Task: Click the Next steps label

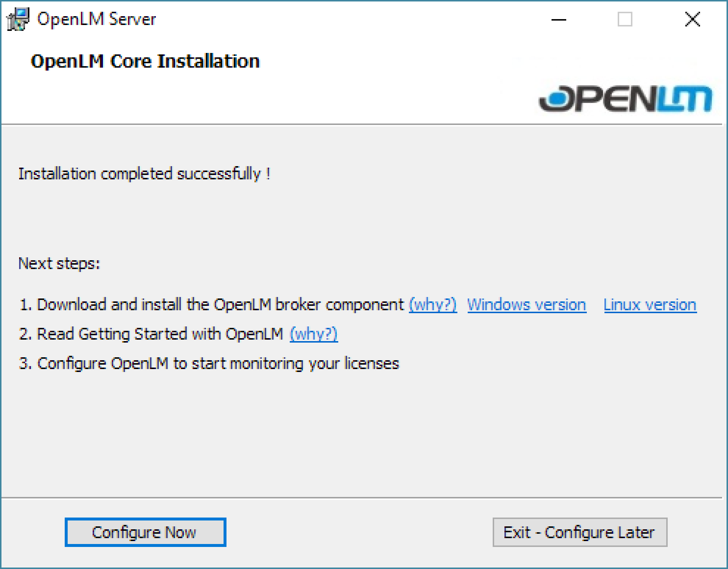Action: (59, 263)
